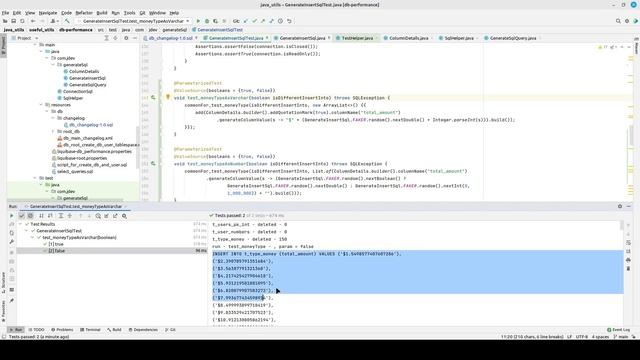Viewport: 640px width, 360px height.
Task: Rerun tests in Run panel
Action: (x=11, y=216)
